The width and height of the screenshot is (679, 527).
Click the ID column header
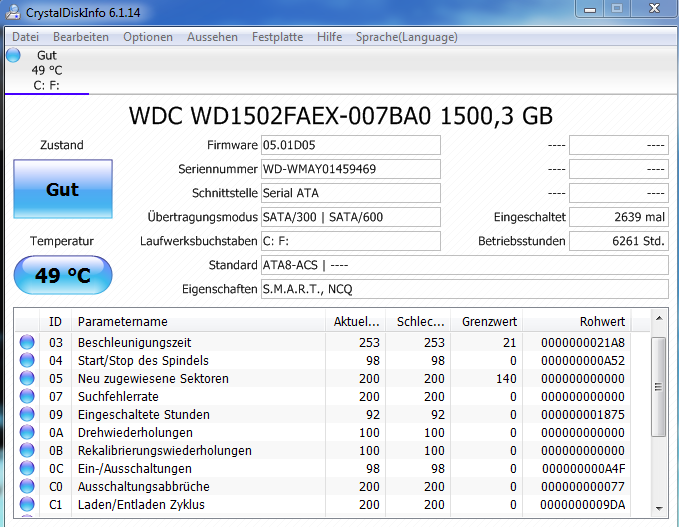[x=55, y=321]
